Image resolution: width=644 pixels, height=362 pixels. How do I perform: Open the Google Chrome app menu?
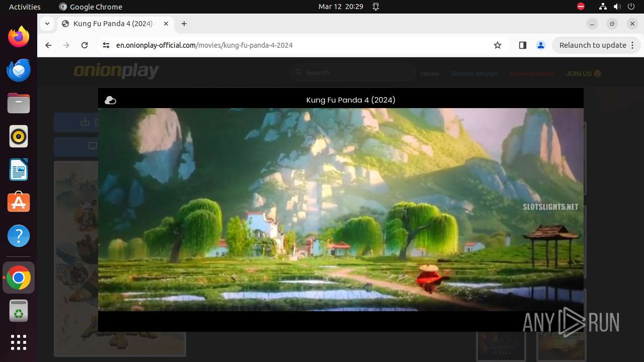pos(91,7)
